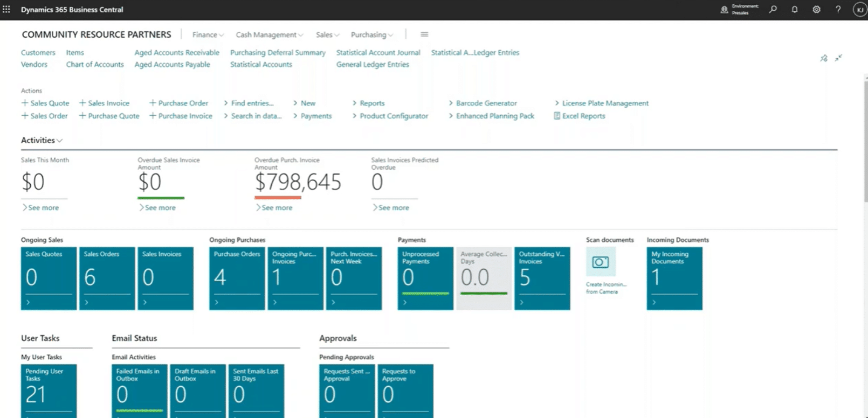Open Statistical Account Journal link
Image resolution: width=868 pixels, height=418 pixels.
tap(378, 52)
